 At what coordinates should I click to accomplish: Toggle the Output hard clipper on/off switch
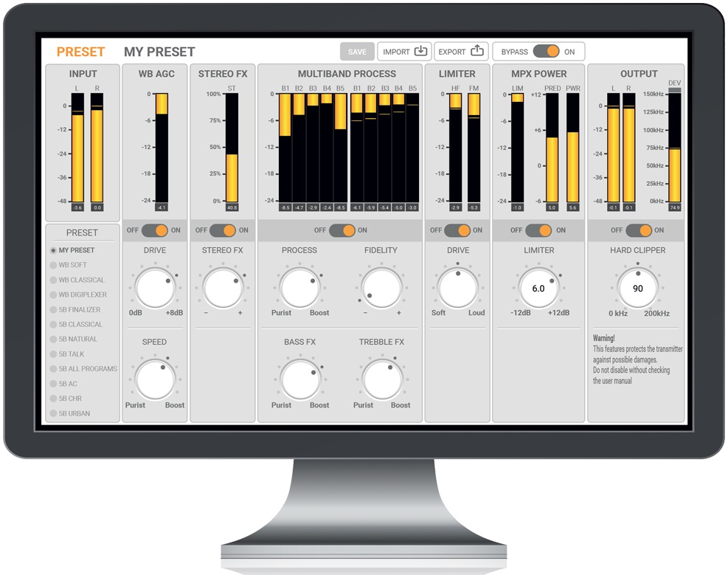pos(638,230)
